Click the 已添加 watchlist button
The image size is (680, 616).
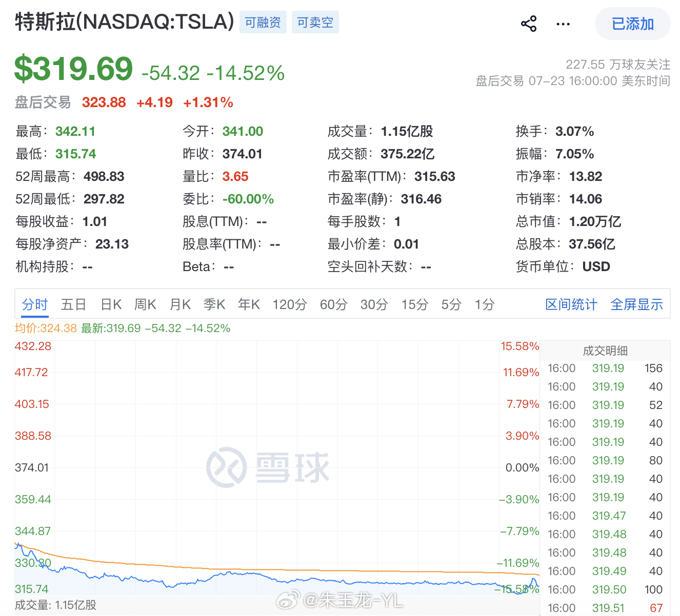tap(633, 24)
